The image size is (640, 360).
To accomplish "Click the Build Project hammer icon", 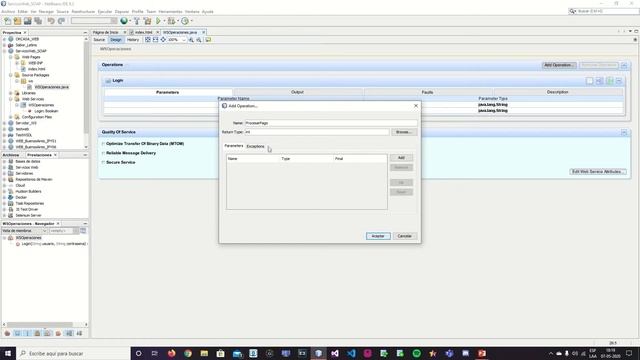I will [x=137, y=21].
